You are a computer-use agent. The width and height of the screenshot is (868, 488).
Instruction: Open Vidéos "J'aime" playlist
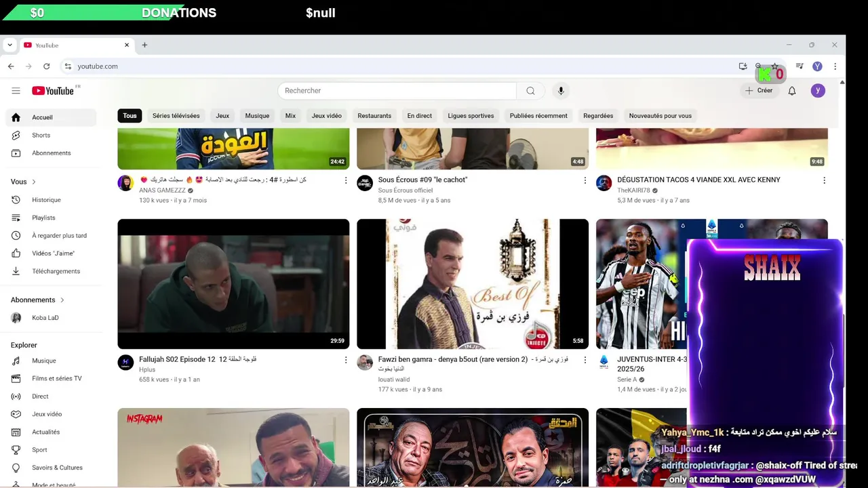click(x=52, y=253)
